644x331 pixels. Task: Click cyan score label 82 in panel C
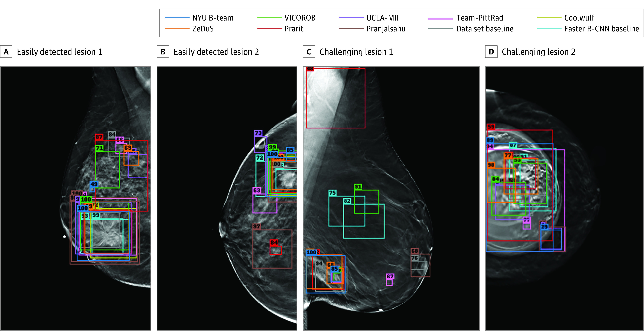(347, 201)
